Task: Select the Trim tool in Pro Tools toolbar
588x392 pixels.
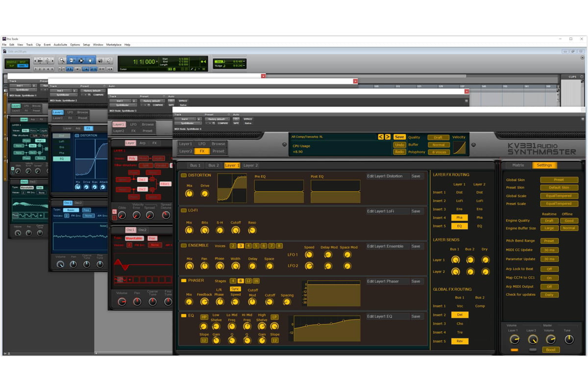Action: 72,60
